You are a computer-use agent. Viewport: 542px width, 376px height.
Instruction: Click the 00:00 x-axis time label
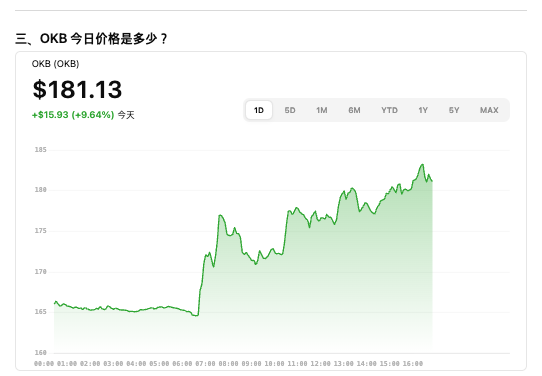tap(44, 364)
